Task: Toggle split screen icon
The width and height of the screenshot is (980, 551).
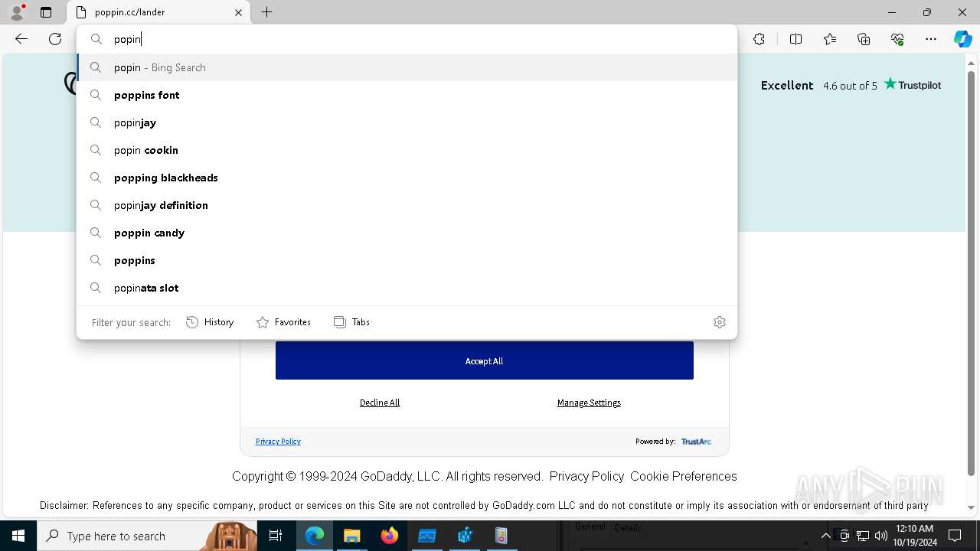Action: pos(795,39)
